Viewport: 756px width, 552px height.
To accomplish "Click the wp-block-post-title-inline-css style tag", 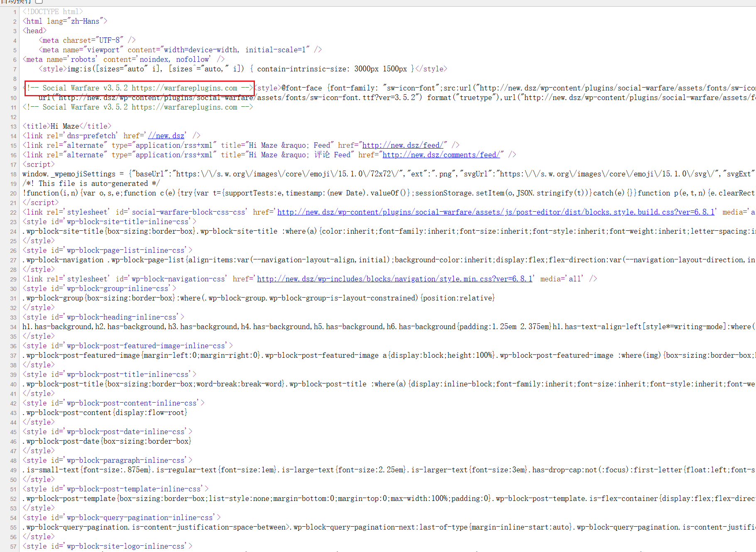I will pyautogui.click(x=110, y=374).
